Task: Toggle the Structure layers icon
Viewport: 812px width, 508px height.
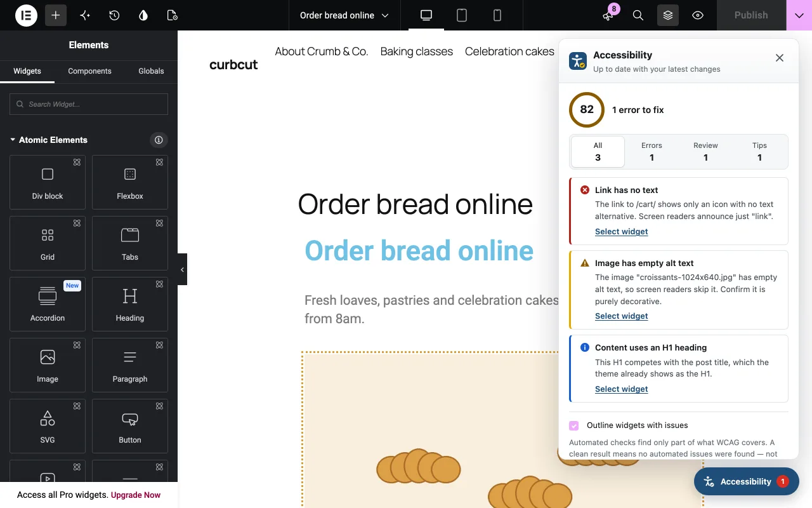Action: pyautogui.click(x=668, y=15)
